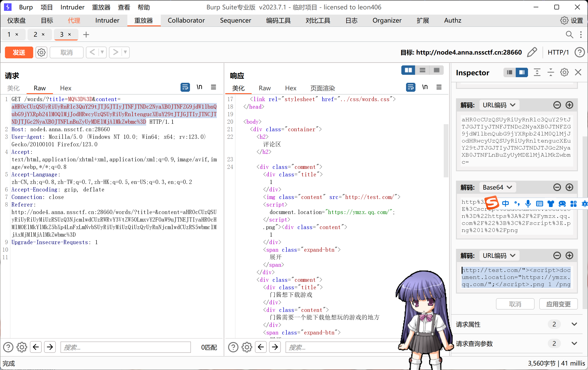Screen dimensions: 588x370
Task: Switch response view to 页面渲染 Render
Action: (x=322, y=88)
